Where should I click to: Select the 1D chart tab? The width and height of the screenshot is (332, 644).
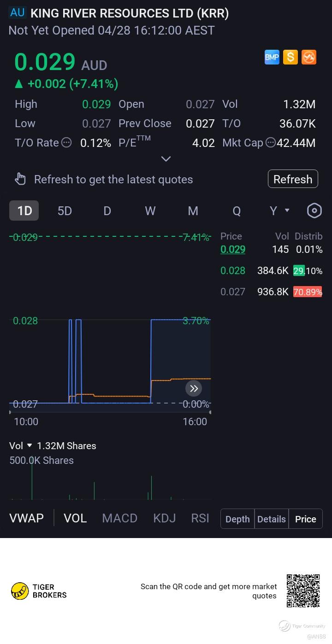24,211
